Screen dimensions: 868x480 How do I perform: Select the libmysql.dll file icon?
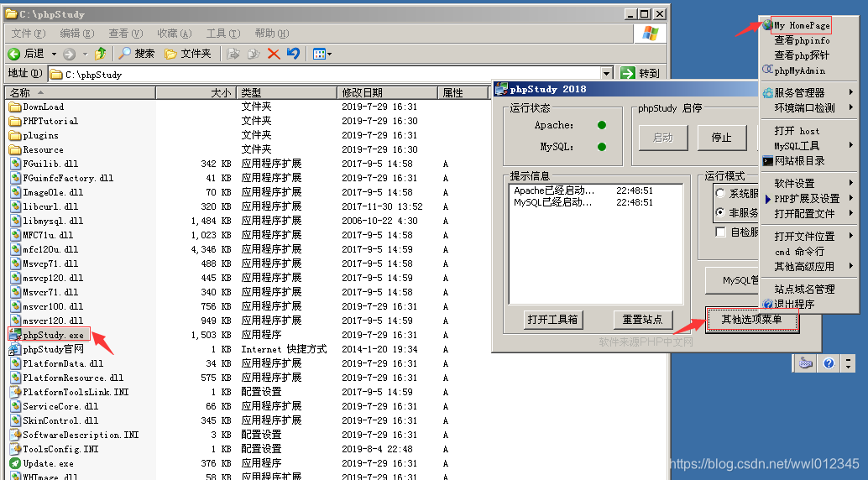(x=15, y=221)
